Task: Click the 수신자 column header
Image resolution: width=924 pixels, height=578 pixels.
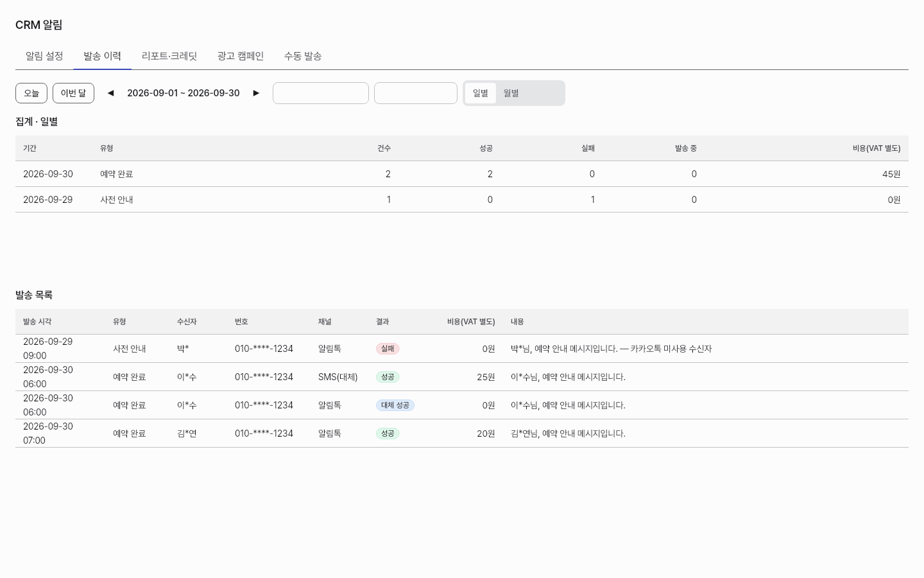Action: [187, 322]
